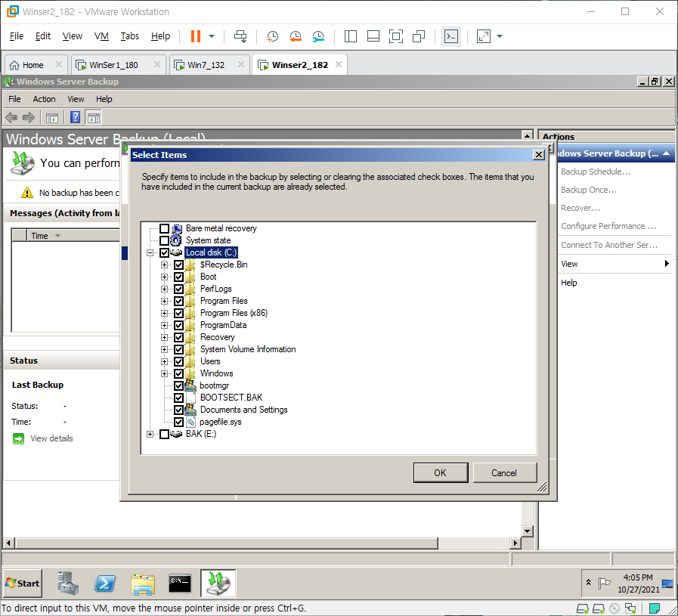
Task: Collapse the Local disk (C:) node
Action: coord(150,252)
